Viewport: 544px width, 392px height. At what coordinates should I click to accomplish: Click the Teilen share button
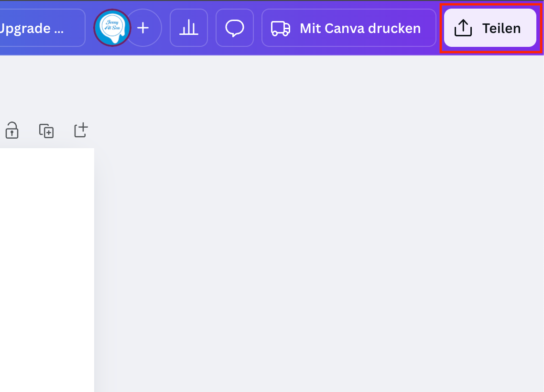[x=490, y=28]
